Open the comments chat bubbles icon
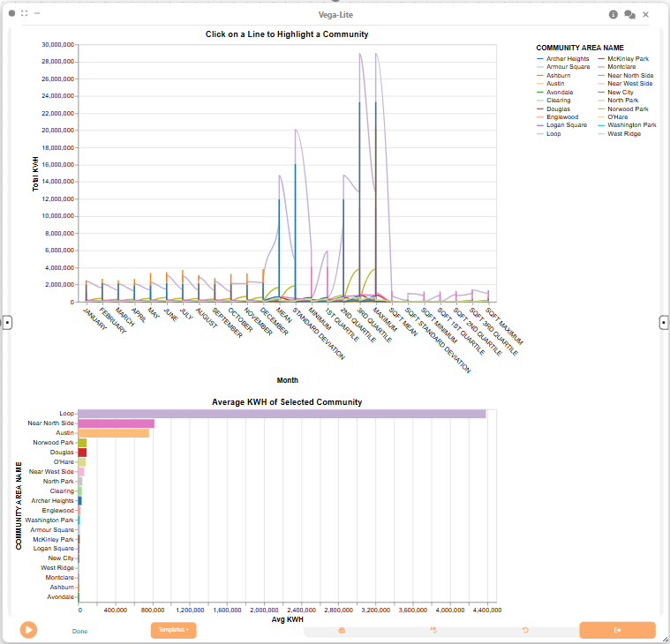This screenshot has height=644, width=670. (x=629, y=14)
